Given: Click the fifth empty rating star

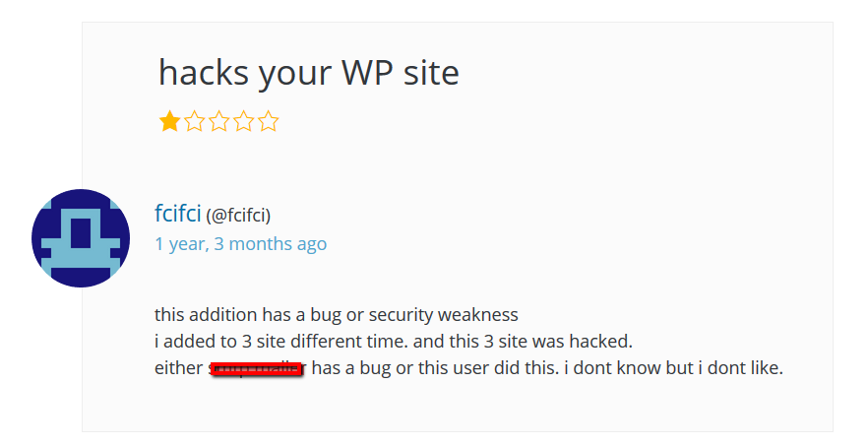Looking at the screenshot, I should [268, 122].
